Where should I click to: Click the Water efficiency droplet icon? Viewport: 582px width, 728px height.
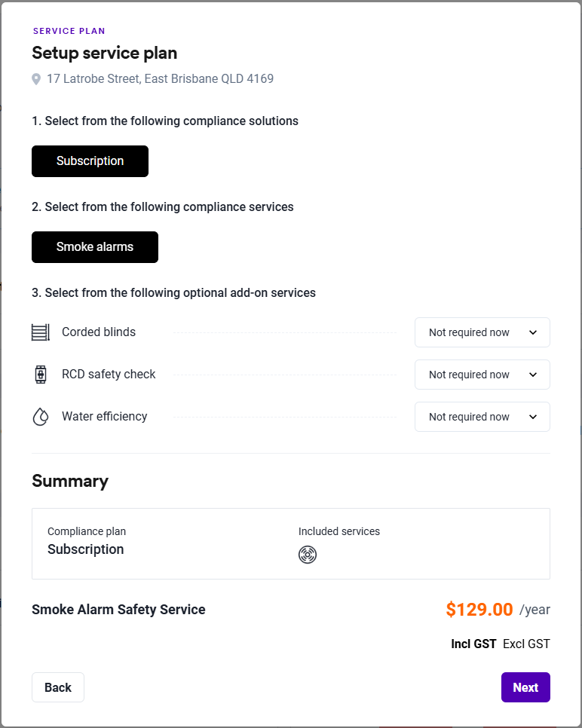40,417
